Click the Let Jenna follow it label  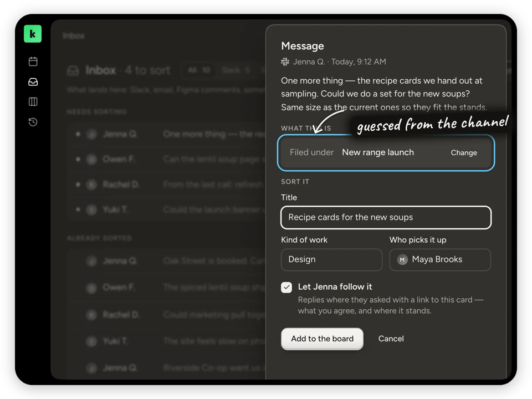[x=335, y=287]
